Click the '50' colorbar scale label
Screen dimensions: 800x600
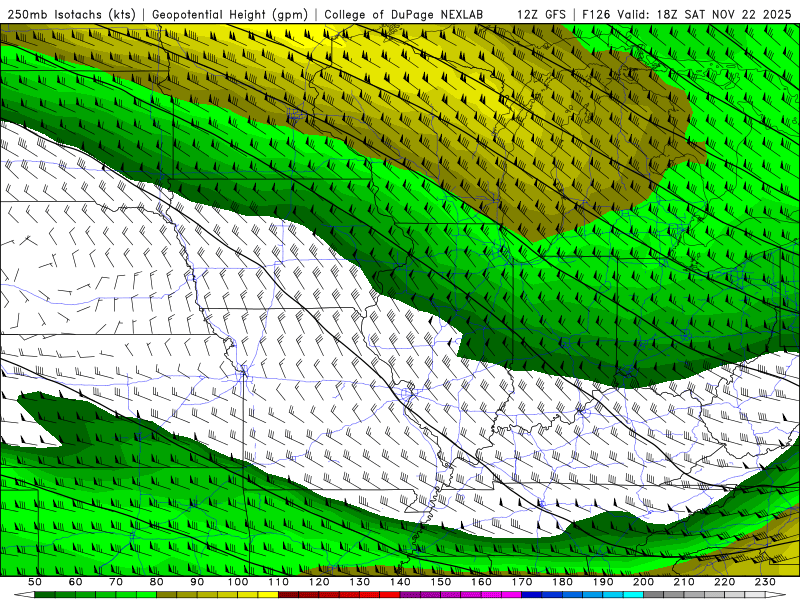tap(35, 582)
